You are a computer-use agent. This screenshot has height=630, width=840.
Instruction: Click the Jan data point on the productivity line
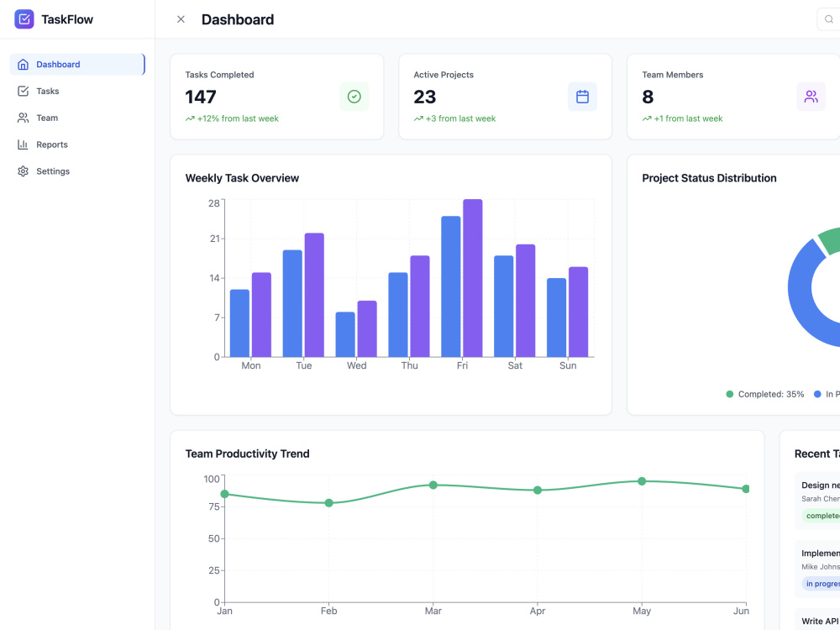pos(224,494)
